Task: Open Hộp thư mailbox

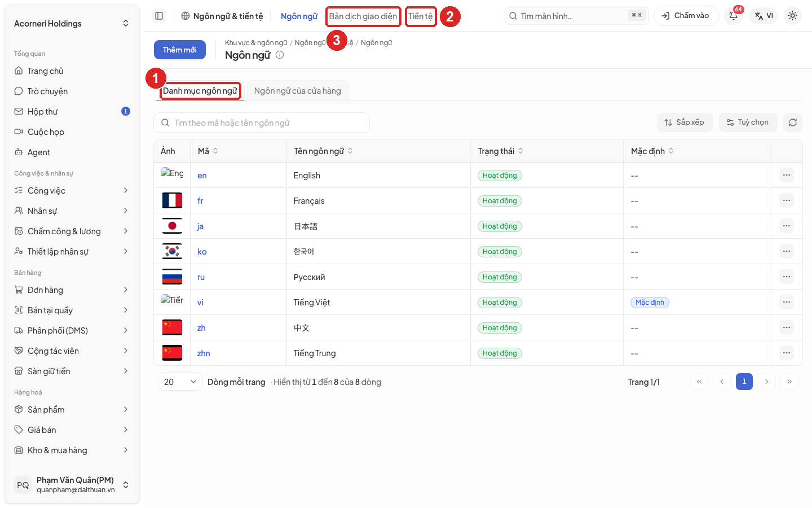Action: coord(72,112)
